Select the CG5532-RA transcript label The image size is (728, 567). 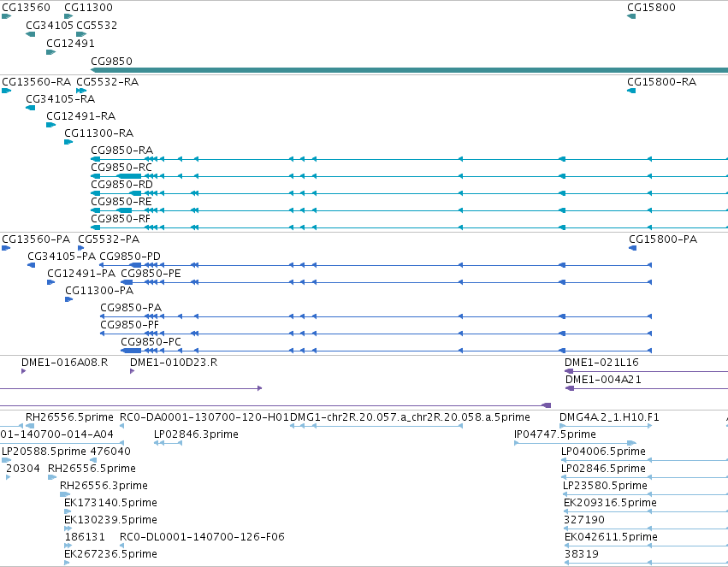pyautogui.click(x=107, y=82)
